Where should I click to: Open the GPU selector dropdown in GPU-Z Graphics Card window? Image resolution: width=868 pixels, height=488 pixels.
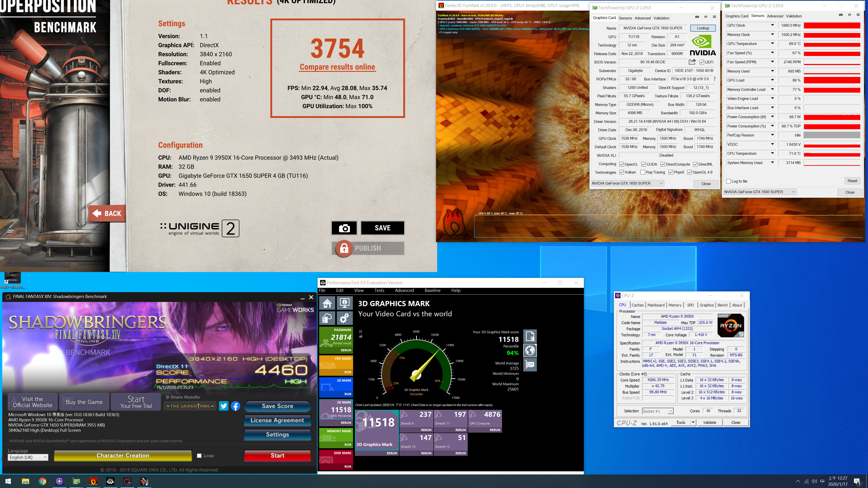pyautogui.click(x=627, y=183)
